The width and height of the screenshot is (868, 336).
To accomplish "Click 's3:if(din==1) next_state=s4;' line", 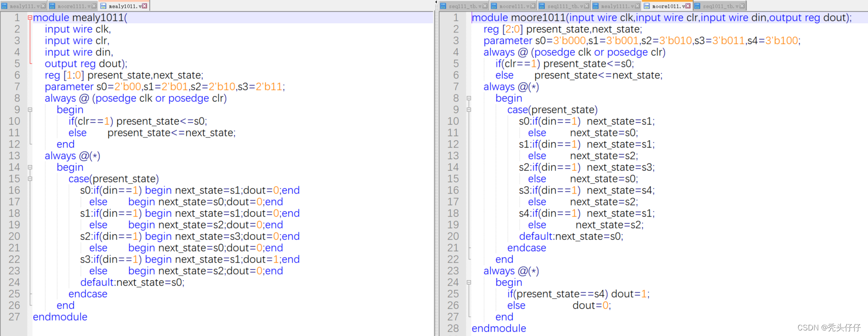I will click(587, 190).
